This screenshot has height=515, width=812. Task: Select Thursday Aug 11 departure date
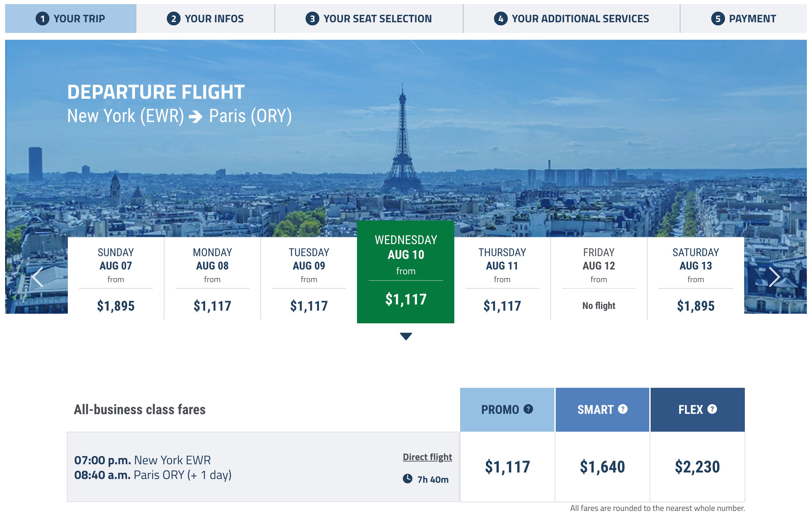(x=502, y=278)
